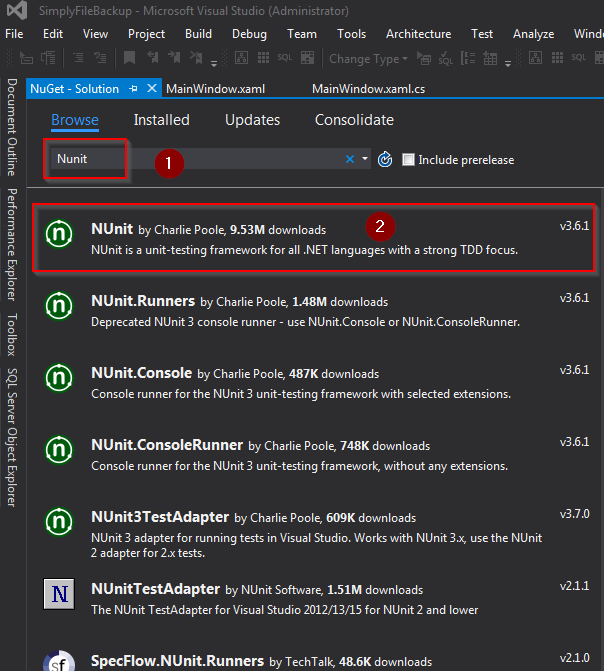Clear the NuGet search box text
Screen dimensions: 604x671
click(350, 159)
